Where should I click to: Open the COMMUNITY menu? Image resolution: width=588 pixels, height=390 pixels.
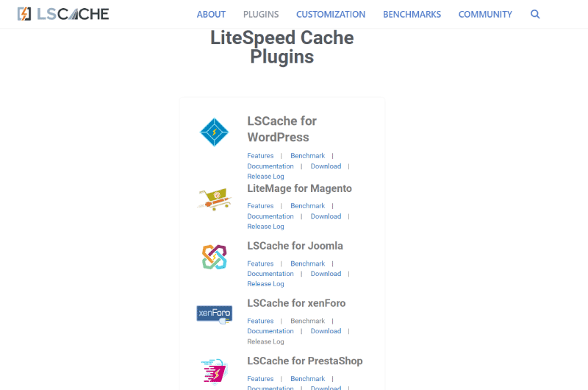point(485,14)
